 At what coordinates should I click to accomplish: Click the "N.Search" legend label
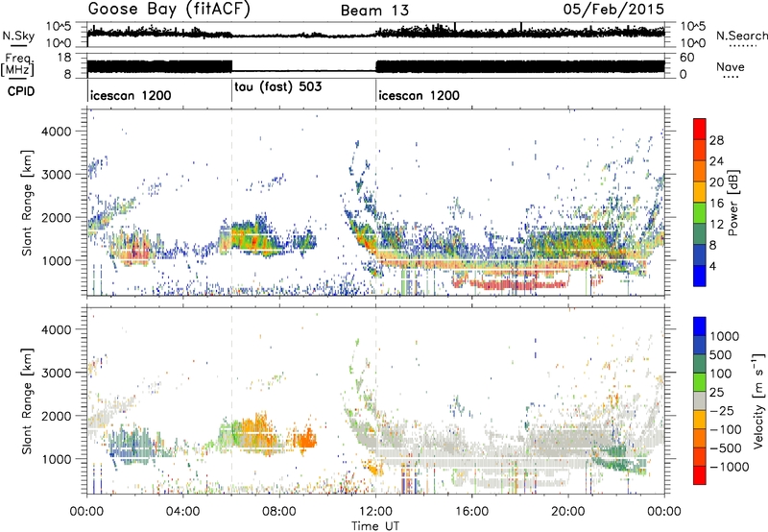tap(742, 36)
